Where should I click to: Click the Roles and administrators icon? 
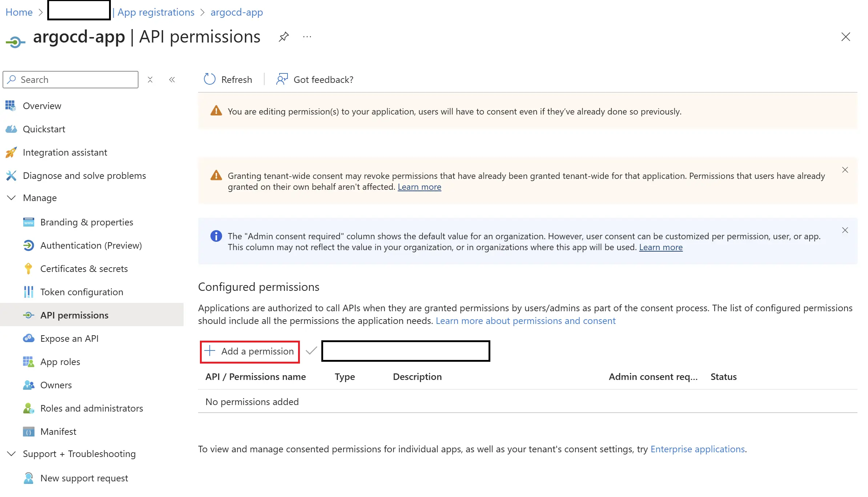pos(28,408)
